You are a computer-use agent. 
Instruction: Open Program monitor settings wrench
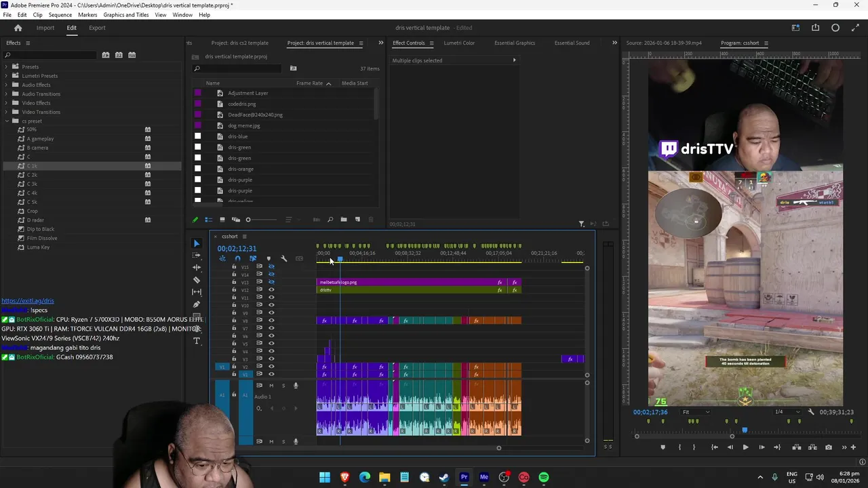click(811, 412)
